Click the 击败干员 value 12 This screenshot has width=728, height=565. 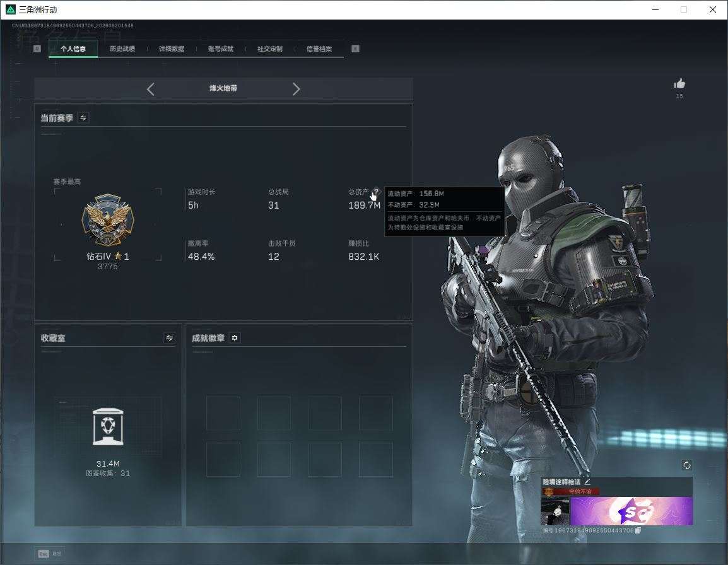(x=273, y=256)
